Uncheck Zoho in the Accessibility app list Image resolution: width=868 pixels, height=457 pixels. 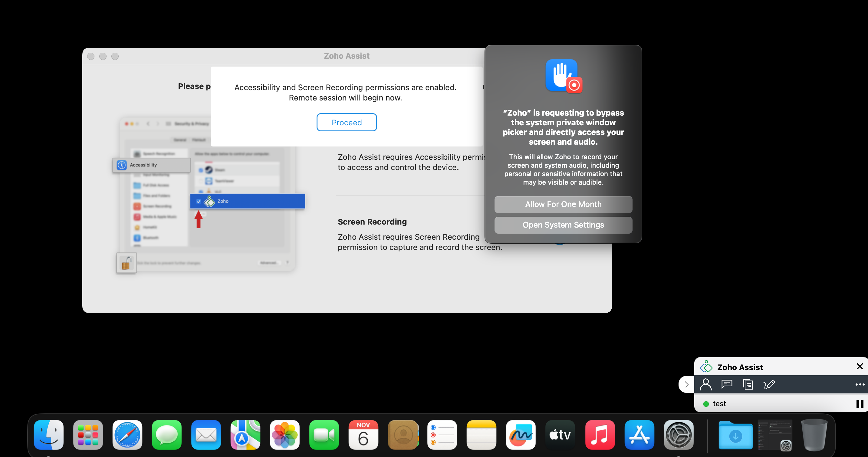point(198,201)
